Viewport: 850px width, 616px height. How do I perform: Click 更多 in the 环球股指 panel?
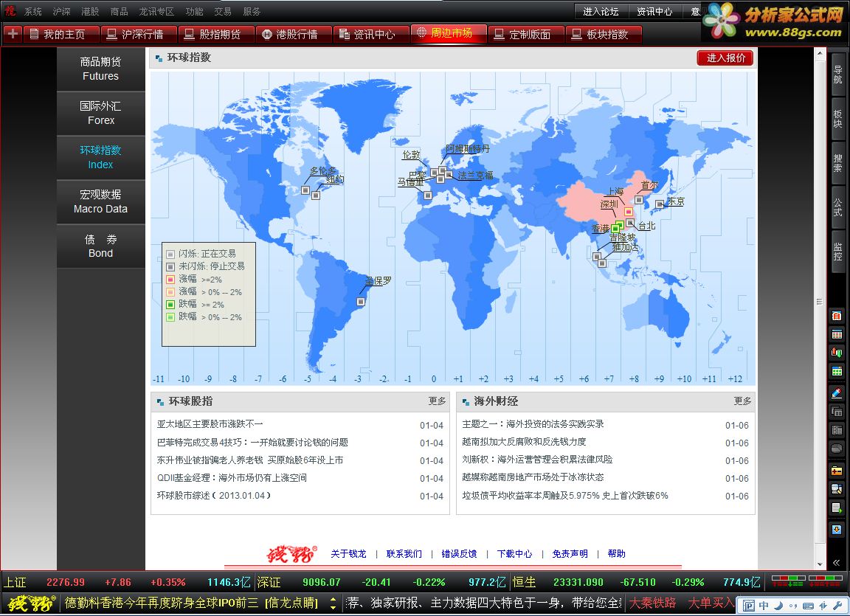click(x=437, y=401)
